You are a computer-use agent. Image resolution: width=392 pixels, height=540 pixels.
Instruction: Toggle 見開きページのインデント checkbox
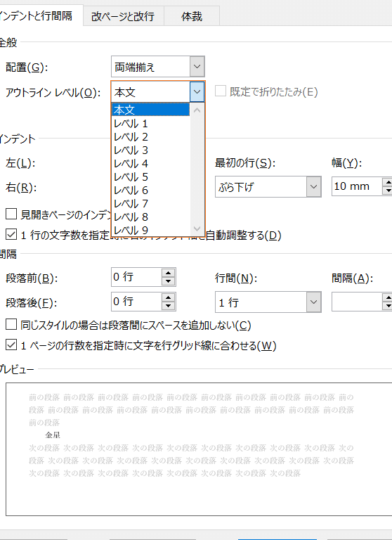coord(11,214)
